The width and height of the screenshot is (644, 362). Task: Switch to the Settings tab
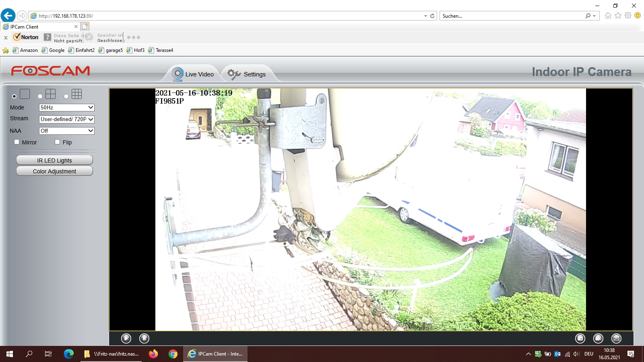coord(247,74)
